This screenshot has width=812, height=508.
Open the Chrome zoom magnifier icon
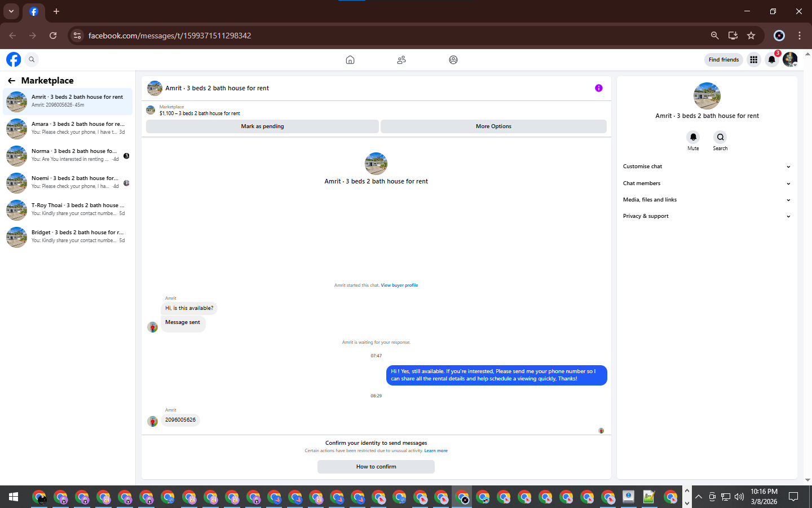tap(714, 36)
